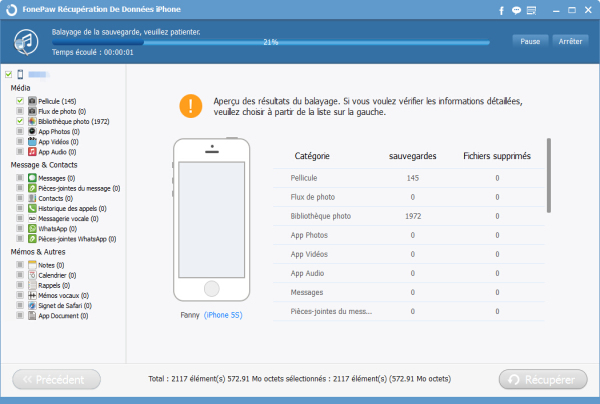
Task: Click the Bibliothèque photo table row
Action: click(x=409, y=216)
